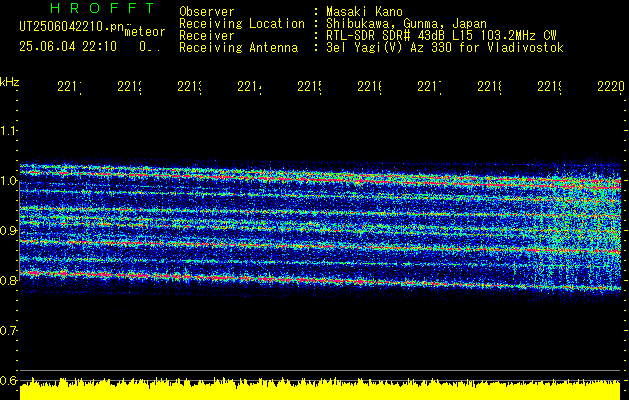Click the 1.1 frequency axis label
The image size is (629, 400).
click(8, 131)
